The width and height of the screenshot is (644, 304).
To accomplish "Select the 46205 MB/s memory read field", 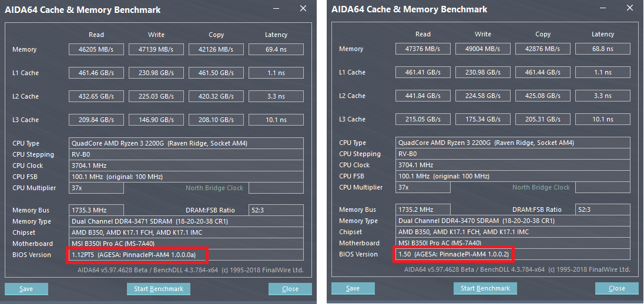I will 96,50.
